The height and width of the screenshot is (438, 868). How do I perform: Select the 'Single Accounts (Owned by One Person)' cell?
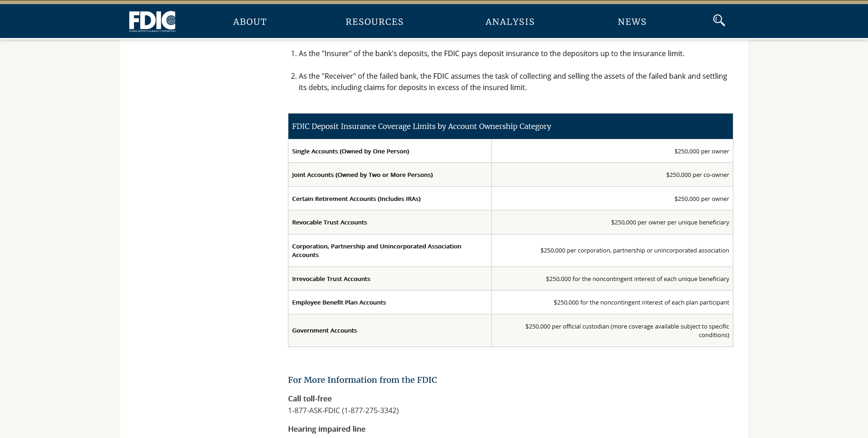point(390,151)
